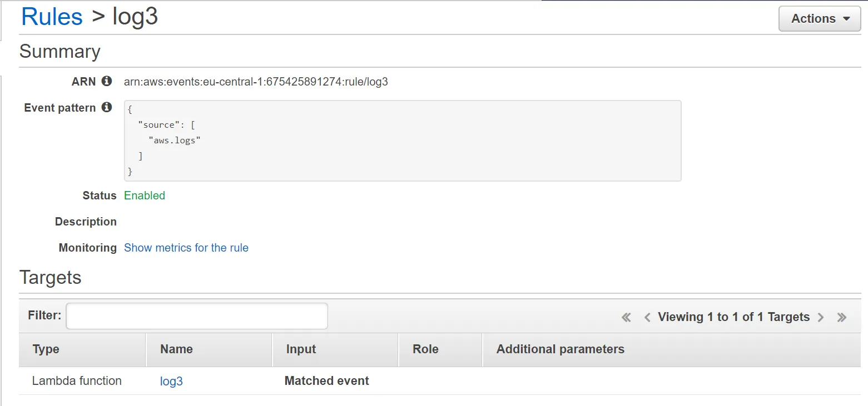Click the Enabled status text
The width and height of the screenshot is (868, 406).
[145, 196]
